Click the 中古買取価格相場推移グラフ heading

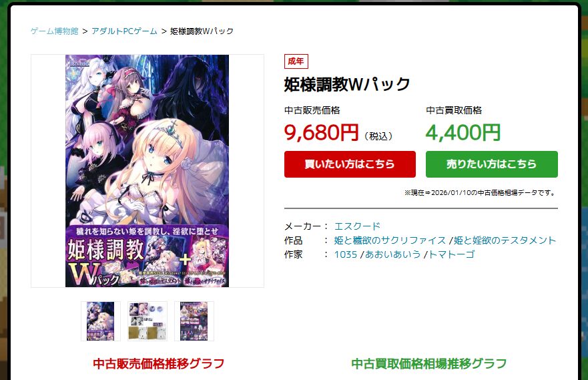pyautogui.click(x=428, y=363)
